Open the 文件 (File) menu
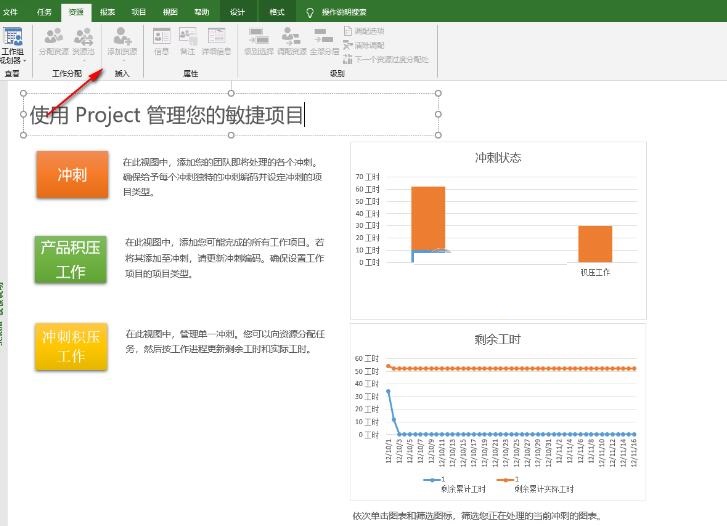The height and width of the screenshot is (526, 727). 11,12
